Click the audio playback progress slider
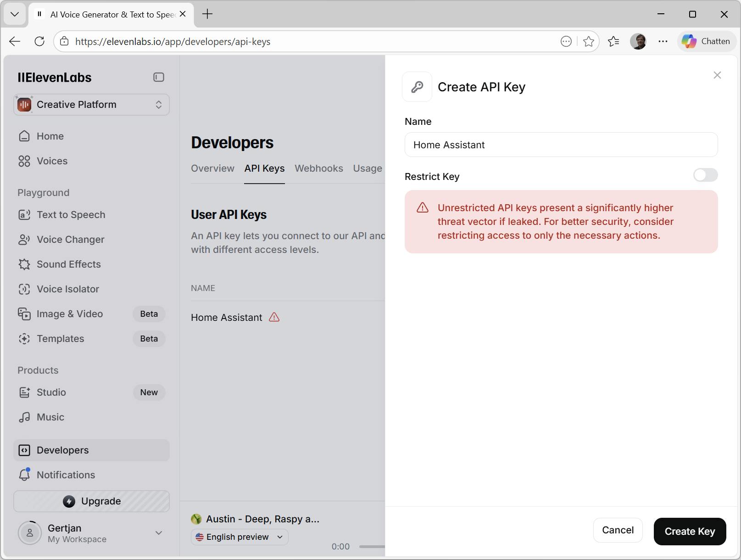 pyautogui.click(x=372, y=547)
